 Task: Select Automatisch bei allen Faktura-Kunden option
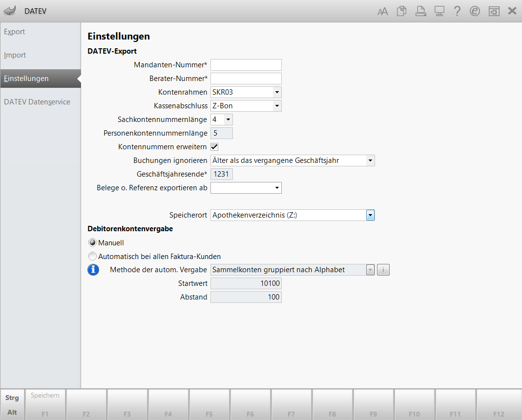tap(92, 256)
